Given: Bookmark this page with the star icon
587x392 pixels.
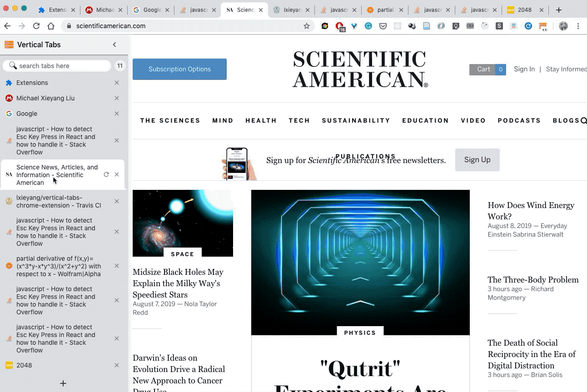Looking at the screenshot, I should pyautogui.click(x=307, y=26).
